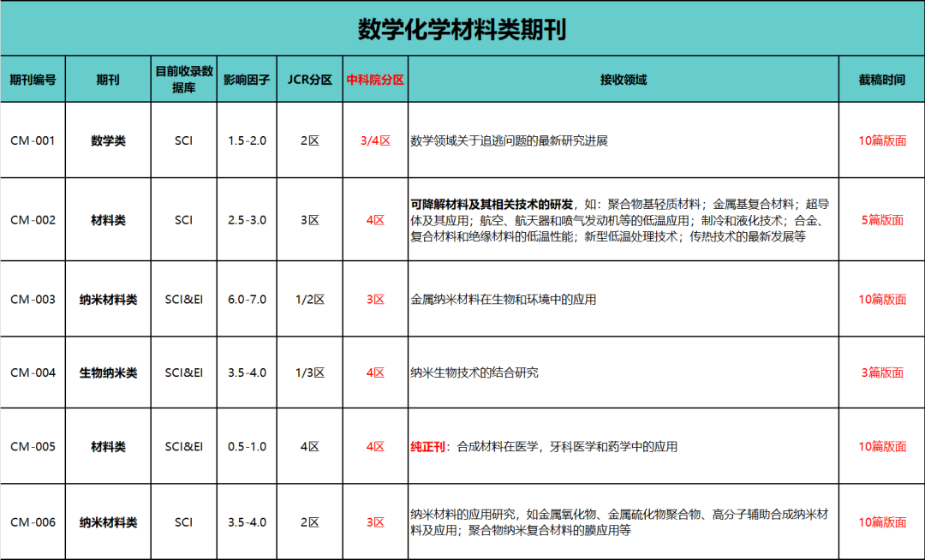Click the red 3/4区 cell

pyautogui.click(x=375, y=140)
